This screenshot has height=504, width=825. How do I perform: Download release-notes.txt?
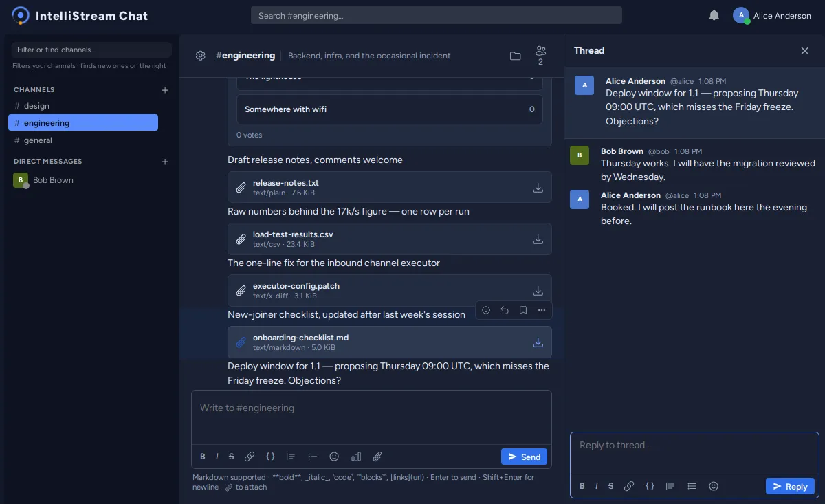tap(538, 188)
